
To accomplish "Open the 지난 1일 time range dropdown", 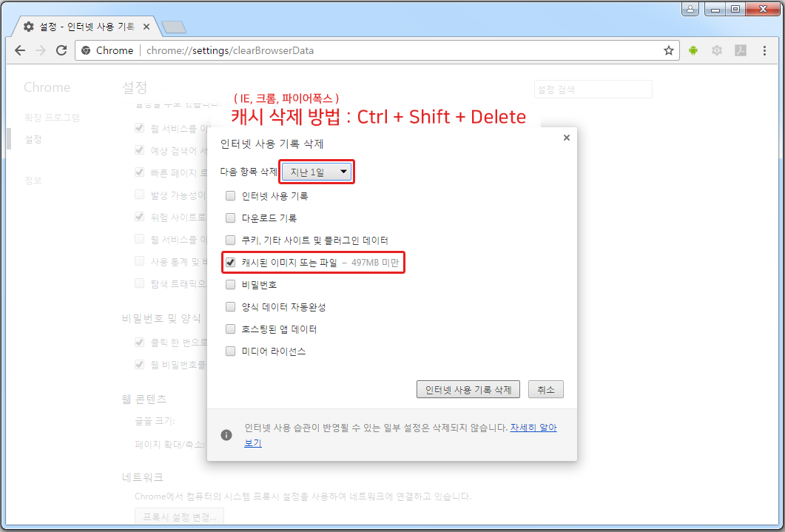I will click(x=316, y=171).
